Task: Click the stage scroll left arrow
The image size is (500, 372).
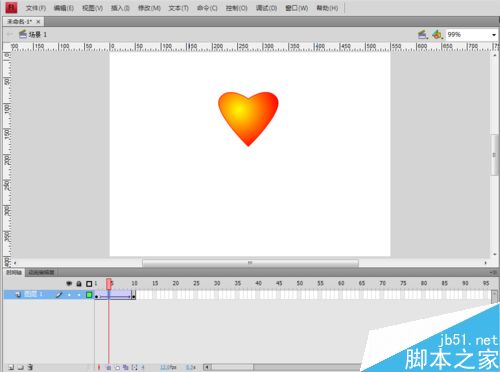Action: 14,263
